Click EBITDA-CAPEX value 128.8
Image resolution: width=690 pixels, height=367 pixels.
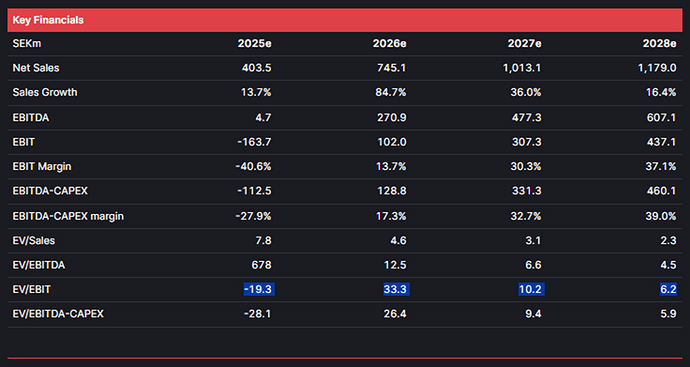pos(392,191)
